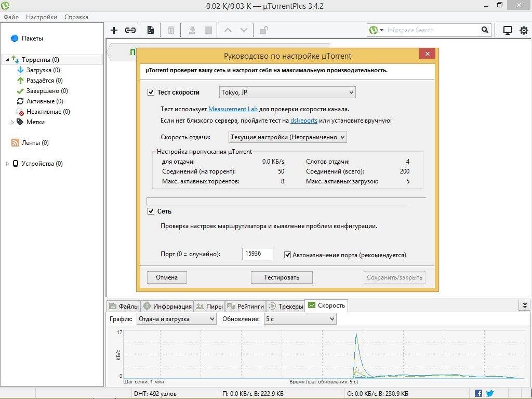Screen dimensions: 532x399
Task: Open the Measurement Lab link
Action: pyautogui.click(x=233, y=109)
